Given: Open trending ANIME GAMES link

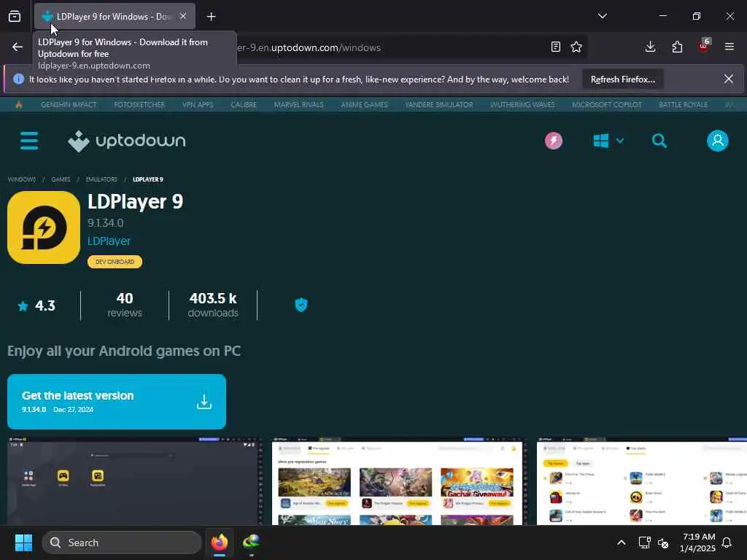Looking at the screenshot, I should click(365, 105).
